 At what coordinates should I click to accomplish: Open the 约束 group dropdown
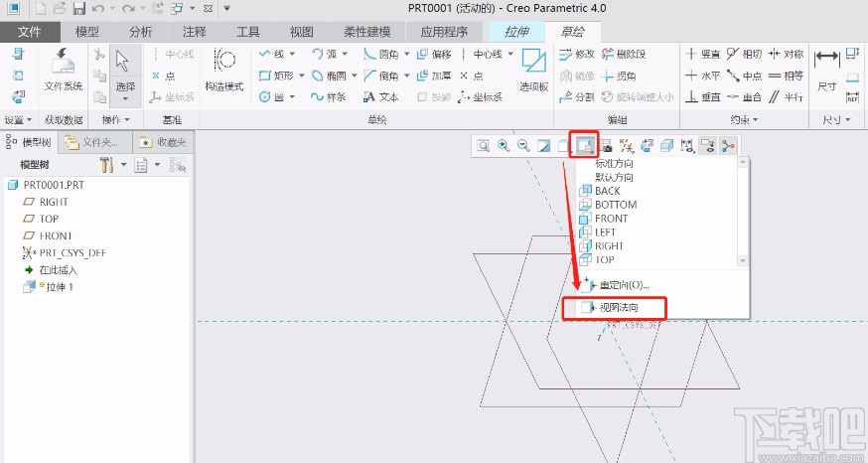[x=744, y=119]
